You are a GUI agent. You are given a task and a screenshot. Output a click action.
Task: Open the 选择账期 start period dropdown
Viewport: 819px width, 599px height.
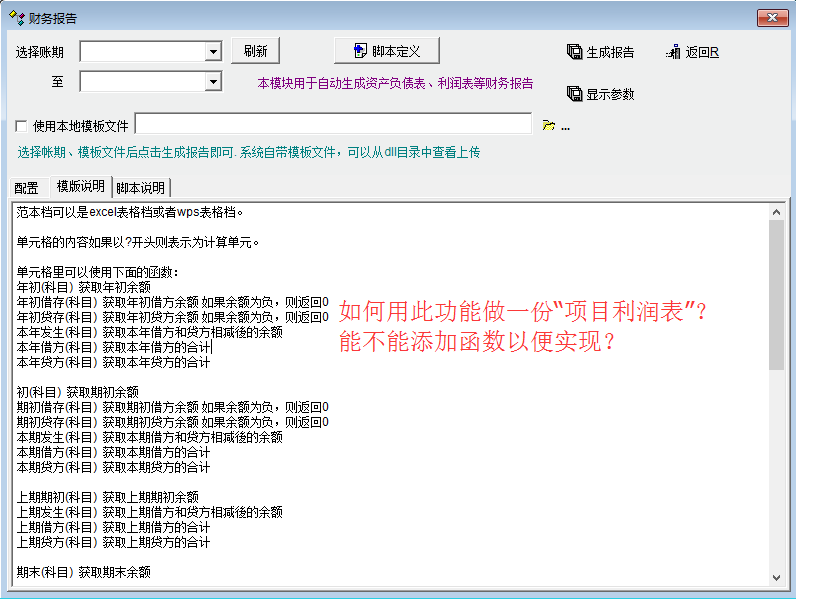point(213,52)
